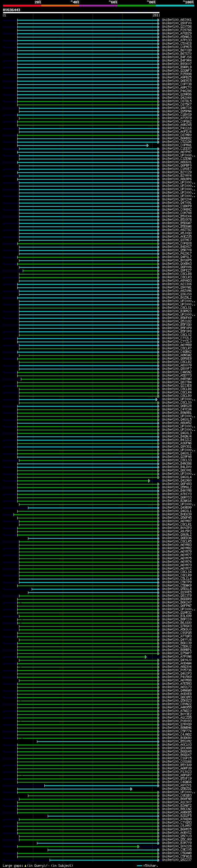Select hit UniRef100_C6T5K7

coord(176,104)
